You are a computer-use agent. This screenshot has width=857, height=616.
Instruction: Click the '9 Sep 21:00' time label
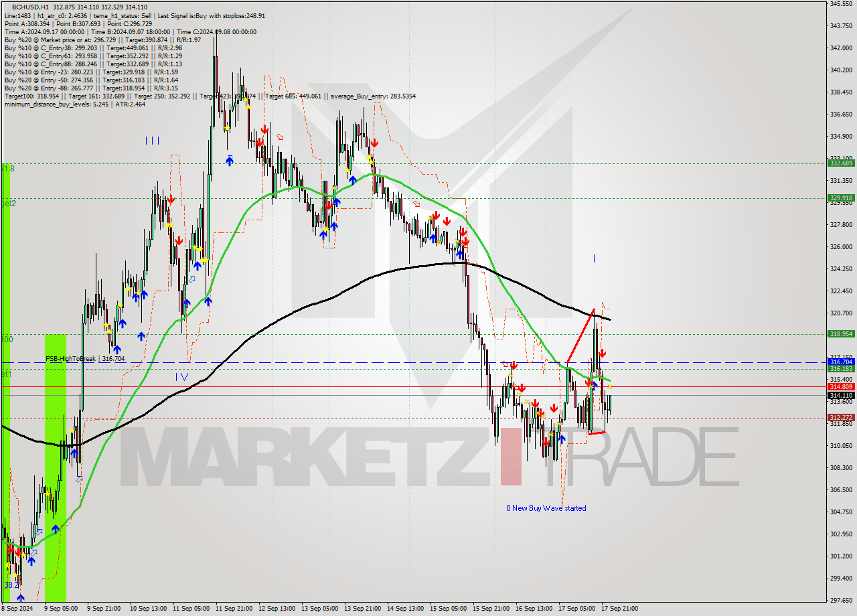(x=104, y=609)
